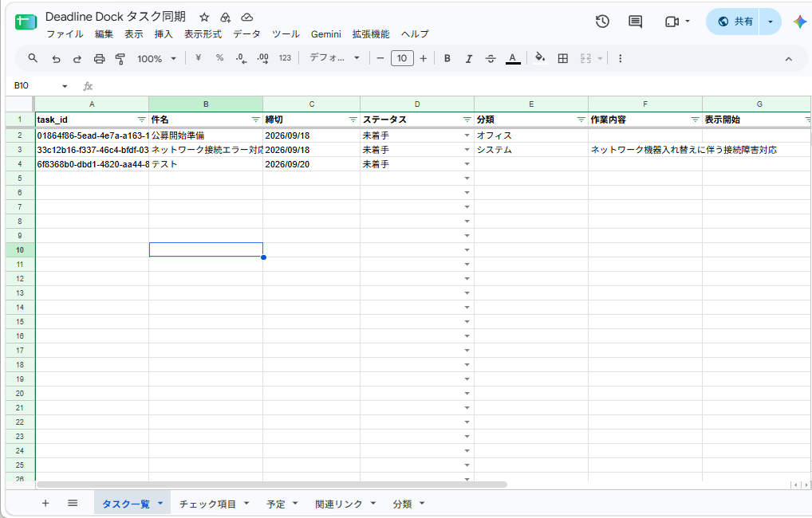Click the move to folder icon
Viewport: 812px width, 518px height.
[225, 17]
